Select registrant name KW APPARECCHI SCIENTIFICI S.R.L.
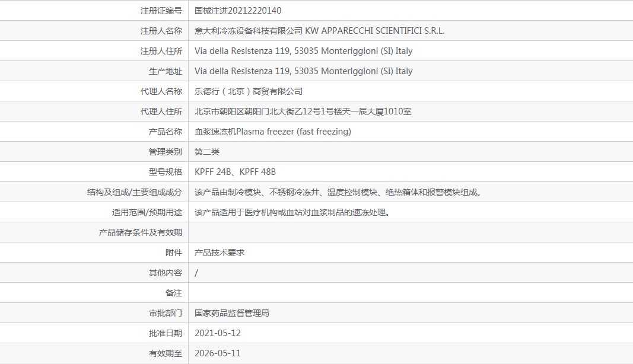 374,31
